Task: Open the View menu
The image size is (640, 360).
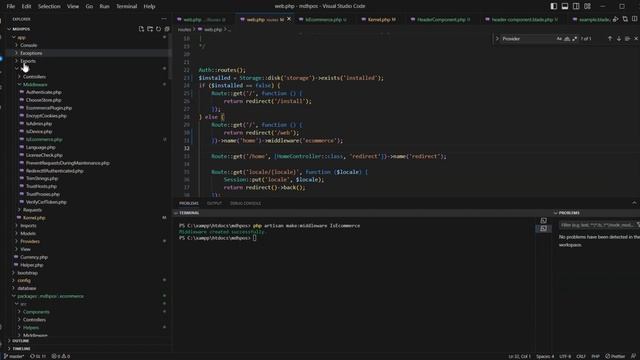Action: point(73,6)
